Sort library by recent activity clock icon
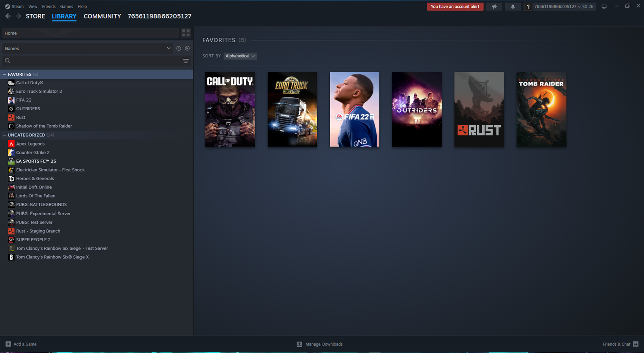This screenshot has width=644, height=353. click(x=178, y=48)
